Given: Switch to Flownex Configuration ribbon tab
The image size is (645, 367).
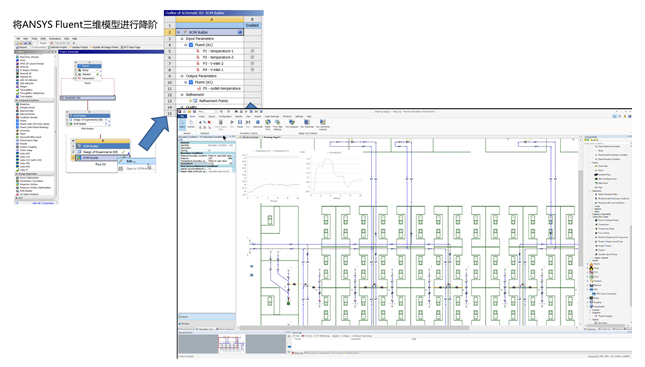Looking at the screenshot, I should click(225, 116).
